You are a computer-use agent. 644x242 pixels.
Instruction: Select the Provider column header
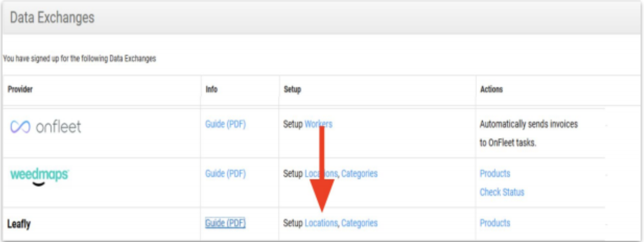coord(20,89)
